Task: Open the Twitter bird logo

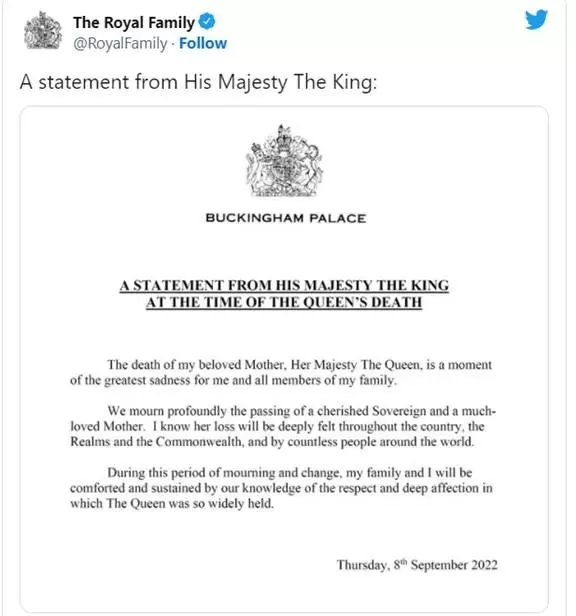Action: (536, 20)
